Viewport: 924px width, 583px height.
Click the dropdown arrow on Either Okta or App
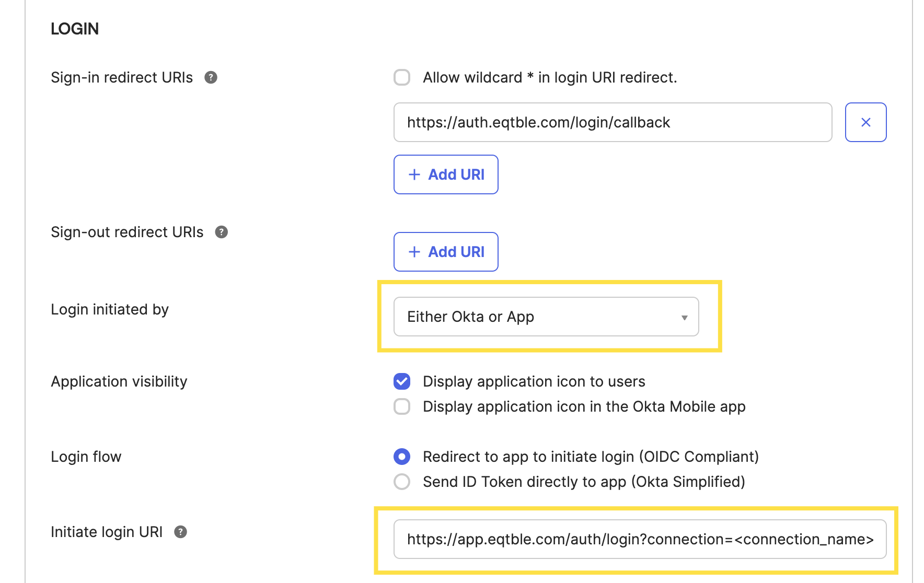click(x=684, y=317)
